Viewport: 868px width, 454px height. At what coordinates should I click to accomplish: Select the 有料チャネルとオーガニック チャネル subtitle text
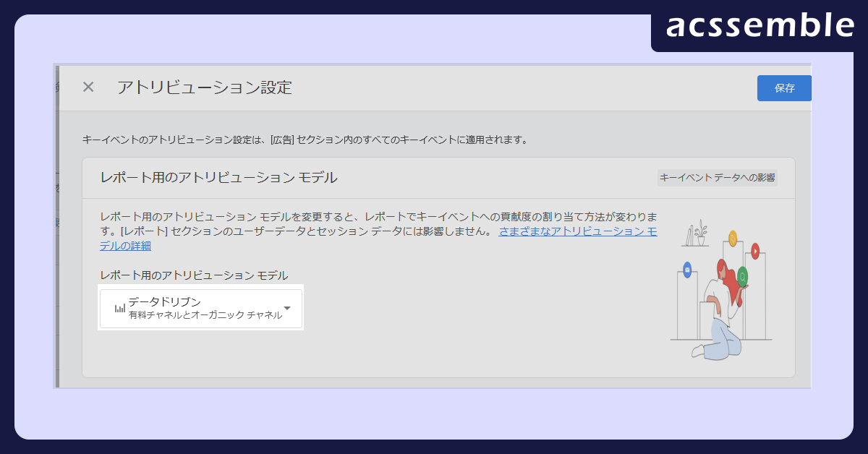(205, 315)
